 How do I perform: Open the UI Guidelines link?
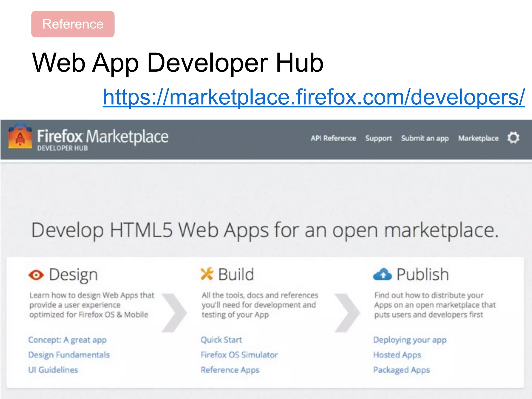pyautogui.click(x=53, y=370)
